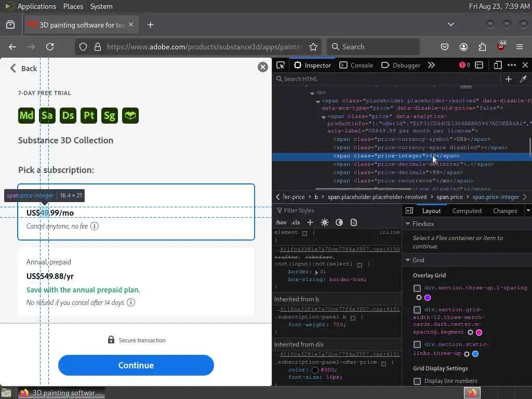The image size is (532, 399).
Task: Open info icon next to No refund text
Action: 131,302
